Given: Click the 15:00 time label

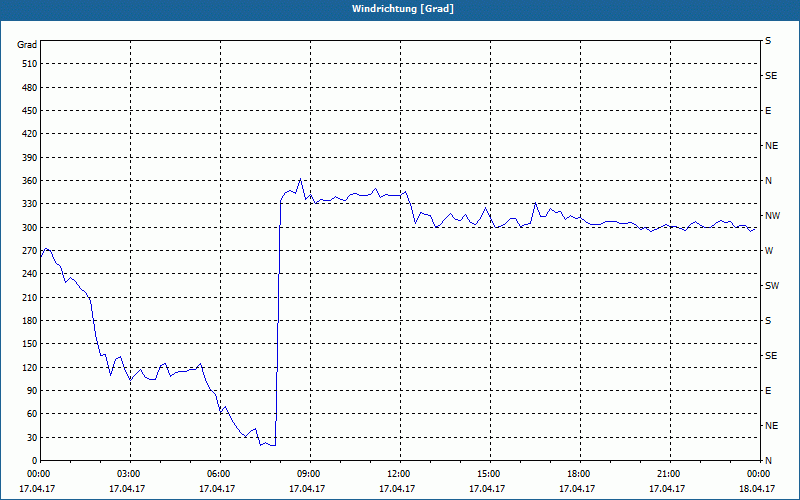Looking at the screenshot, I should coord(490,474).
